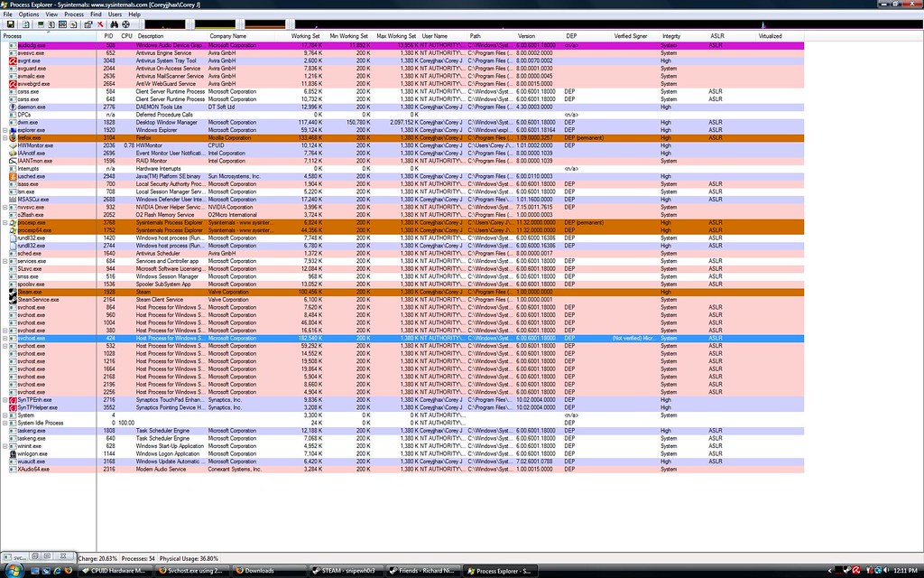
Task: Click the Save toolbar icon
Action: [10, 24]
